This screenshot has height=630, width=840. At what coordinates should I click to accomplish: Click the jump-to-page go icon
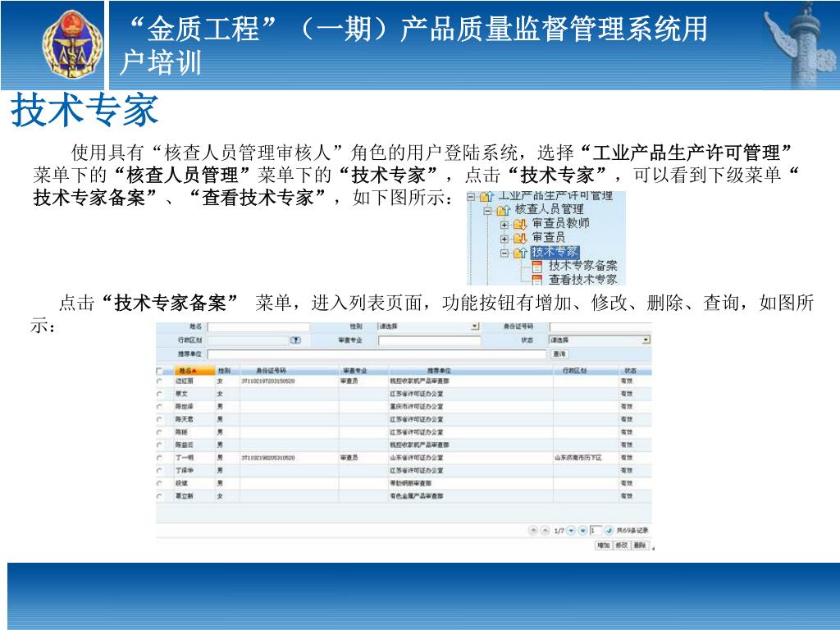click(609, 531)
